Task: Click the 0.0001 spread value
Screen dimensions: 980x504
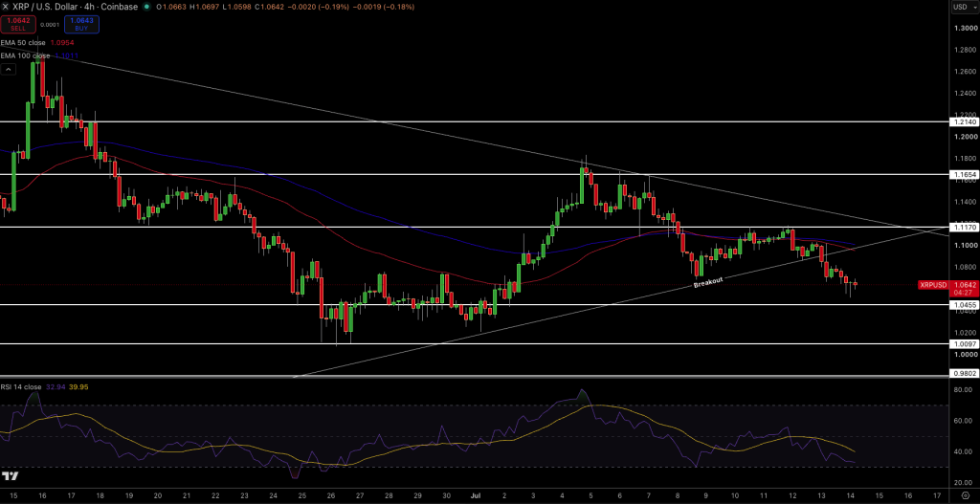Action: pos(50,25)
